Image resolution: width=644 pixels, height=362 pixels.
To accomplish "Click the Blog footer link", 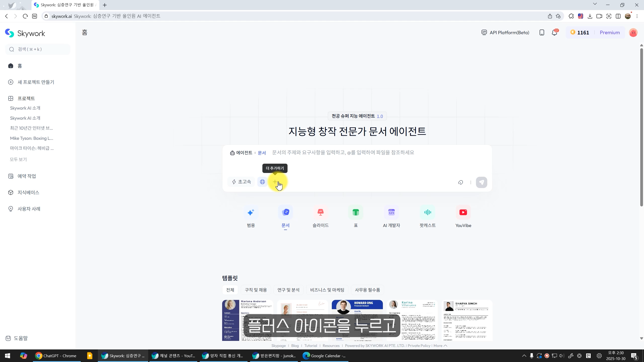I will (295, 346).
